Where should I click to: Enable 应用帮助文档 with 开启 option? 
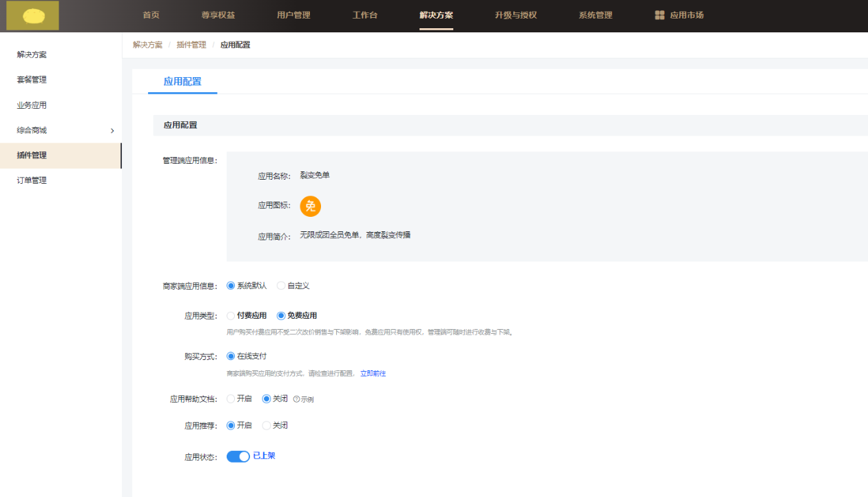tap(231, 399)
